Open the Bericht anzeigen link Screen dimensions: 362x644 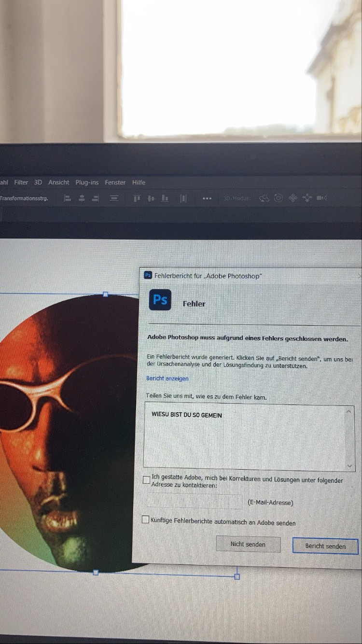[x=167, y=378]
